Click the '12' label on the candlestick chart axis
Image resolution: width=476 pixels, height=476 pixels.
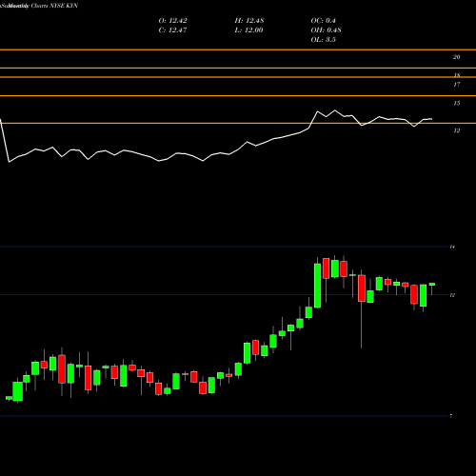click(452, 295)
